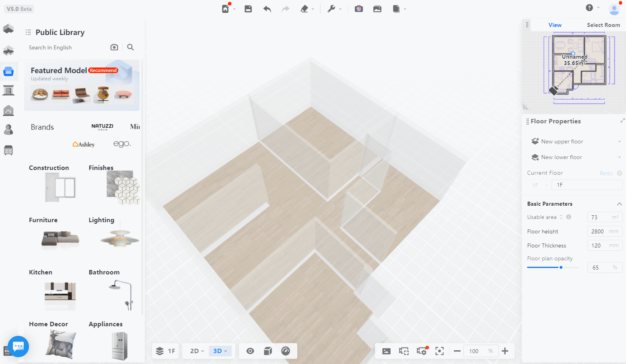
Task: Open the live chat support bubble
Action: [x=18, y=346]
